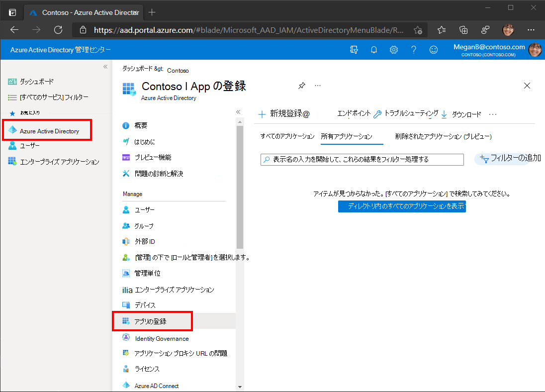Click the blade menu scrollbar down arrow
This screenshot has height=392, width=545.
tap(240, 387)
